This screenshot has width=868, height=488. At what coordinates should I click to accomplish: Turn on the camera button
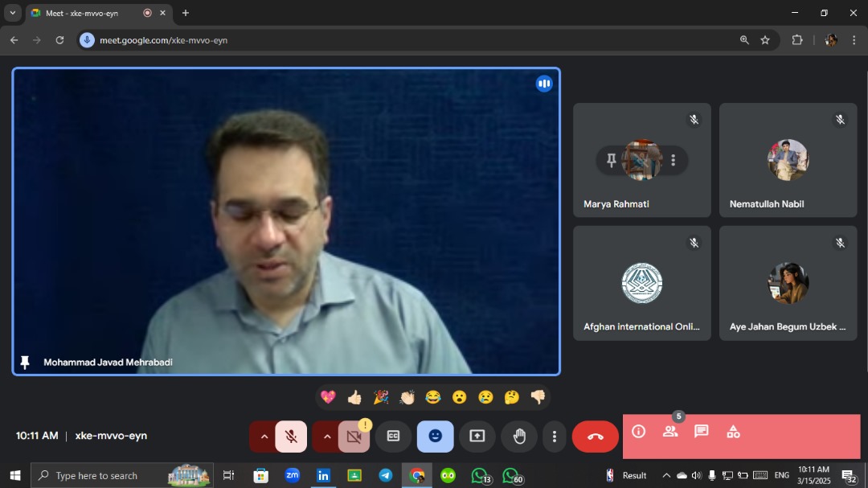pyautogui.click(x=354, y=437)
